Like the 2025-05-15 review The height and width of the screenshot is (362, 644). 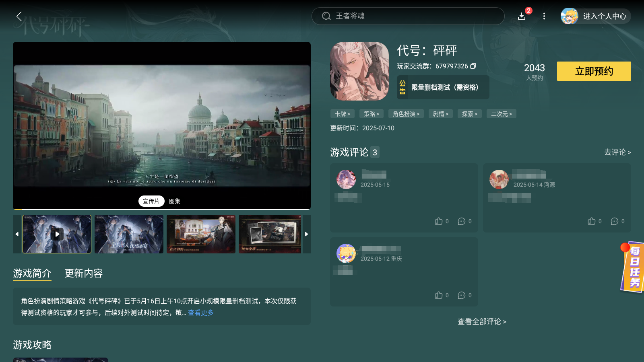(x=439, y=221)
